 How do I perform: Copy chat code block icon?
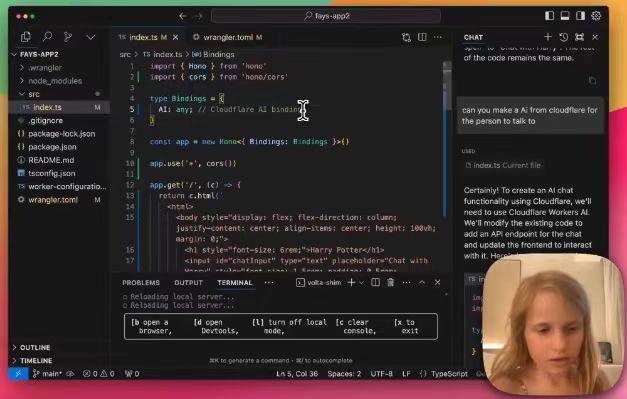pos(592,81)
